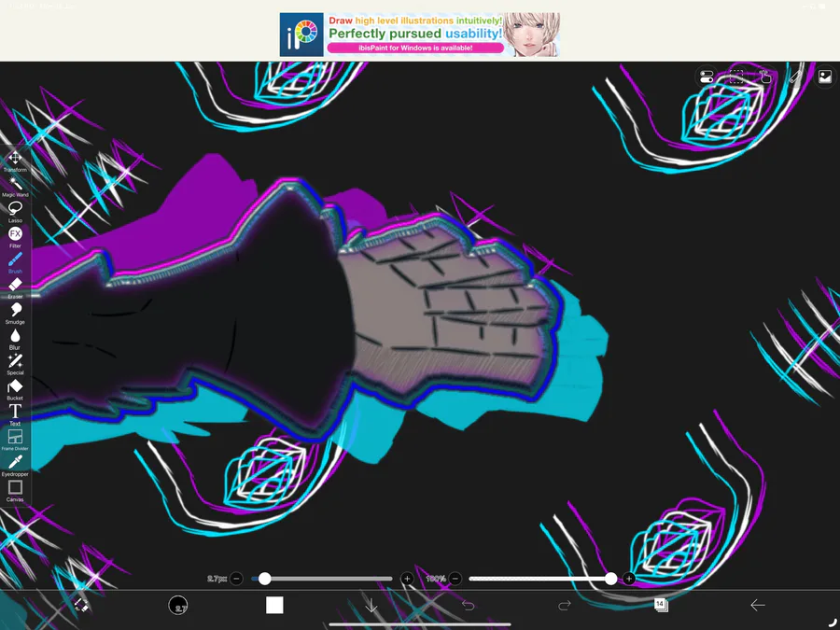Open the FX Filter tool
Image resolution: width=840 pixels, height=630 pixels.
click(x=15, y=237)
